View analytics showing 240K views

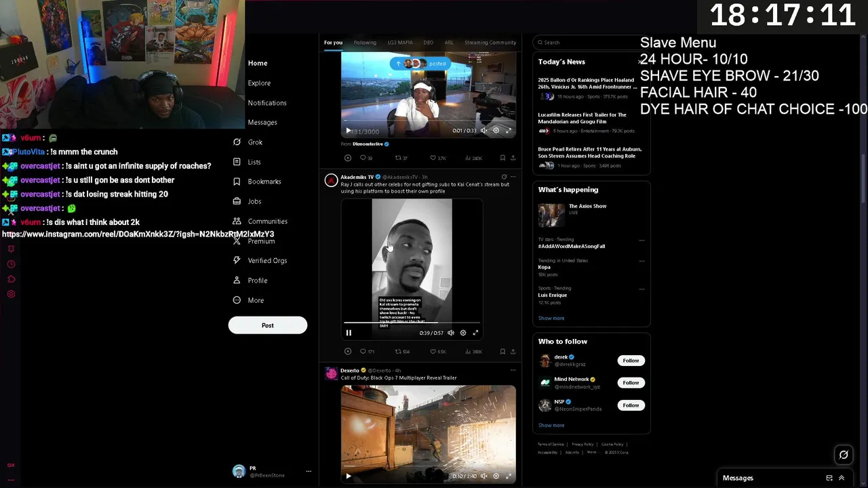[473, 158]
